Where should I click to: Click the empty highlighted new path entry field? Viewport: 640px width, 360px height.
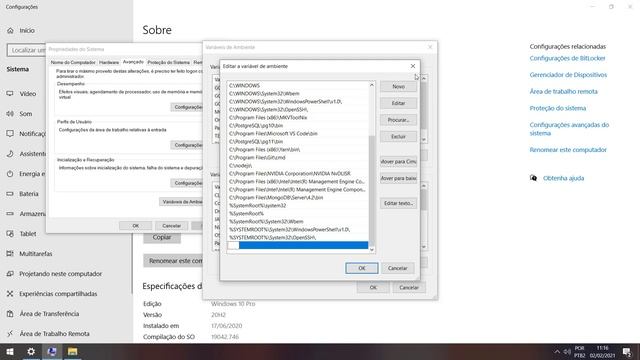tap(298, 245)
